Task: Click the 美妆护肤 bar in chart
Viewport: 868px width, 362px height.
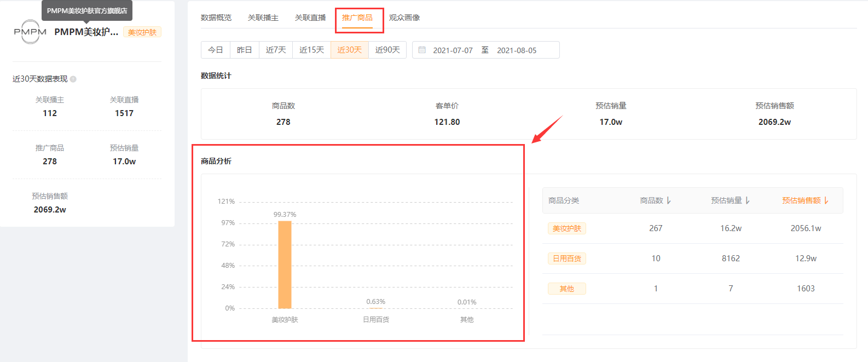Action: [x=285, y=265]
